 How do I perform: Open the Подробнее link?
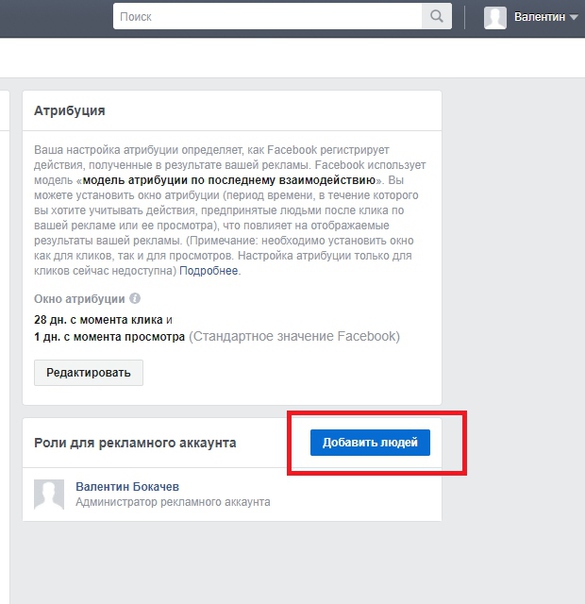coord(208,271)
